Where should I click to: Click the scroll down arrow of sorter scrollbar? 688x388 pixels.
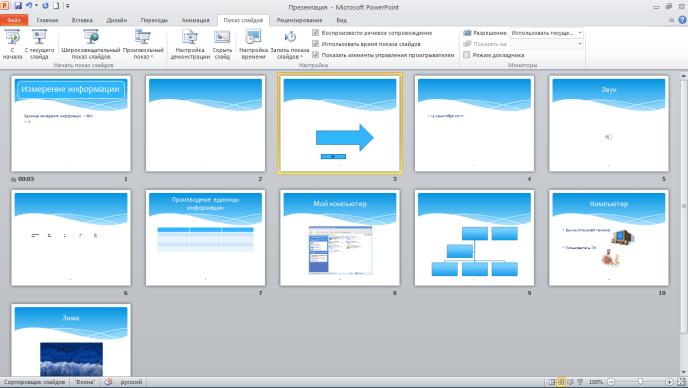click(683, 372)
